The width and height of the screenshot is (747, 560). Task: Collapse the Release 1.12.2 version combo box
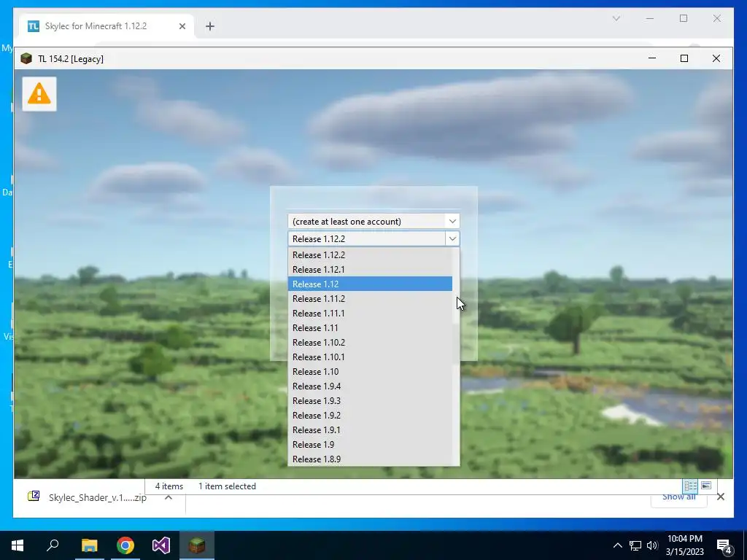(452, 238)
